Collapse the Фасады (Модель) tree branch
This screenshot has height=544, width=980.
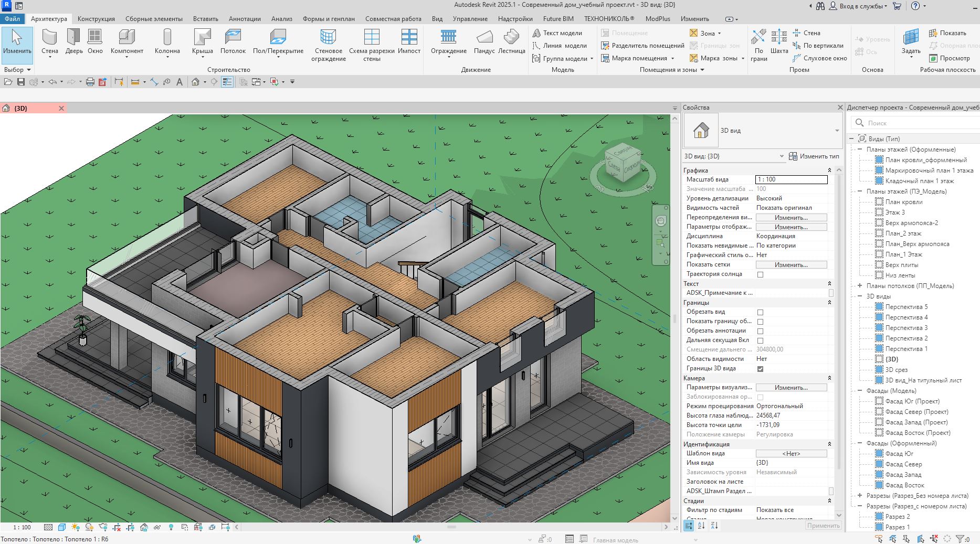click(x=860, y=391)
